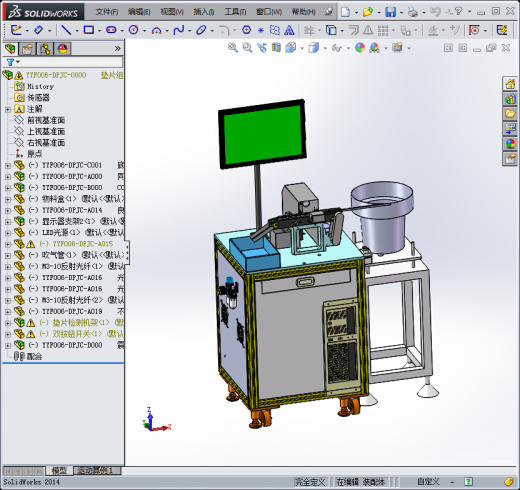The image size is (520, 490).
Task: Open the ConfigurationManager tab
Action: click(45, 49)
